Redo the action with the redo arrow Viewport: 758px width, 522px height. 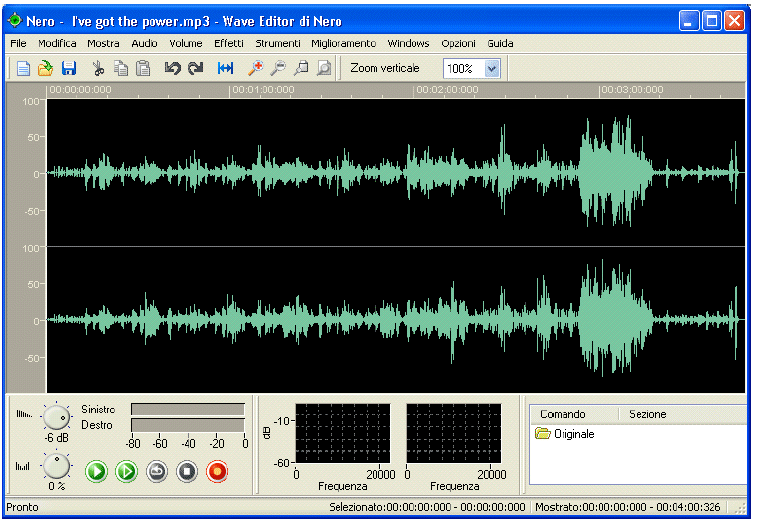(196, 69)
